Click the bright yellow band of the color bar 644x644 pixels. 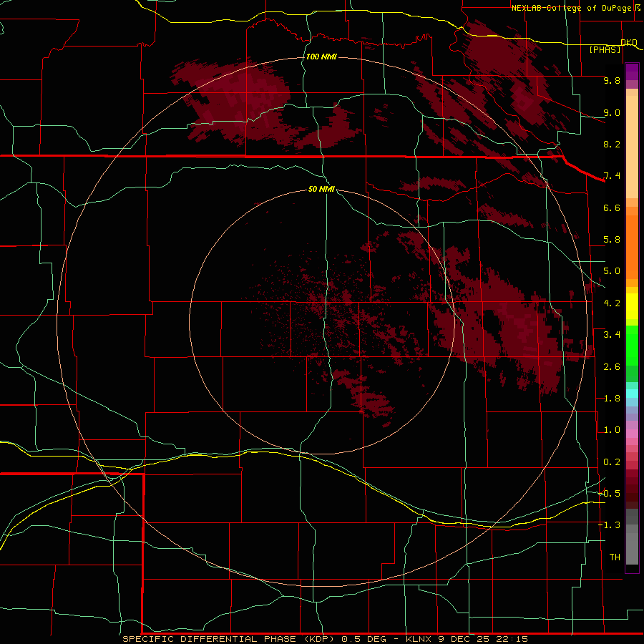point(632,306)
